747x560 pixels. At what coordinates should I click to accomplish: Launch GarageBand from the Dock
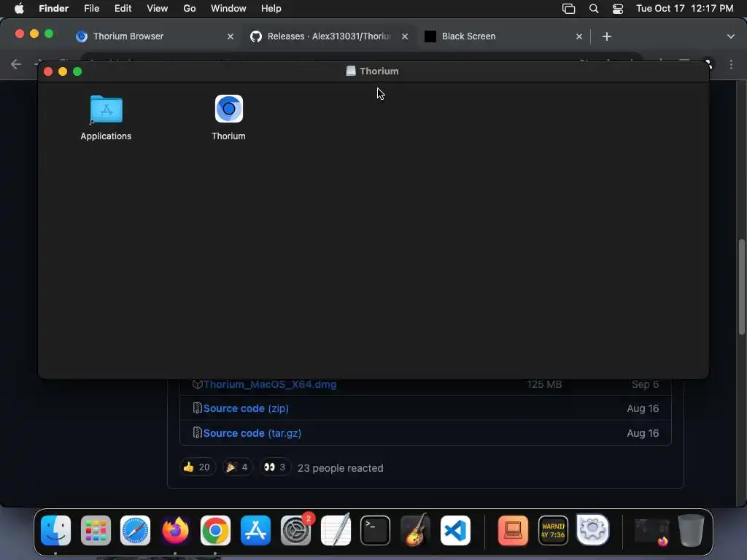click(415, 531)
